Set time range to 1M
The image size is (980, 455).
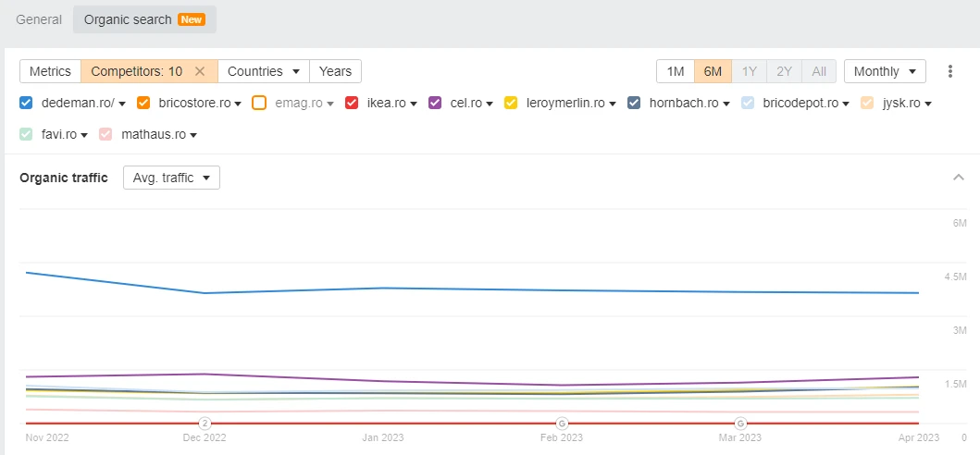675,71
